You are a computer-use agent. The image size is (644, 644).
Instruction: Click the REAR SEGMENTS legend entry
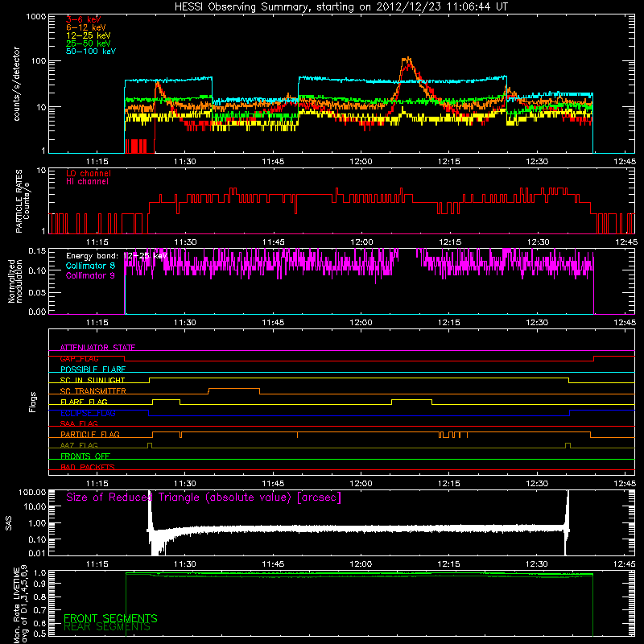pyautogui.click(x=107, y=627)
